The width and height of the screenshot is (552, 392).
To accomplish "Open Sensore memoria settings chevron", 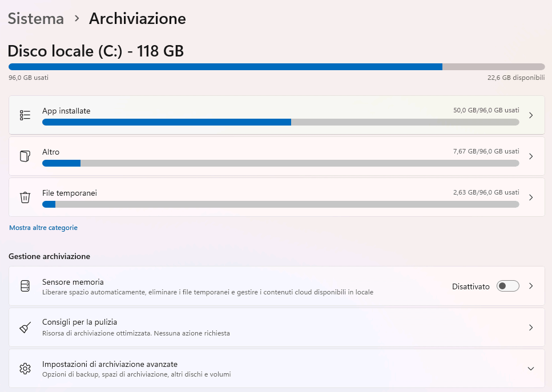I will click(x=531, y=286).
